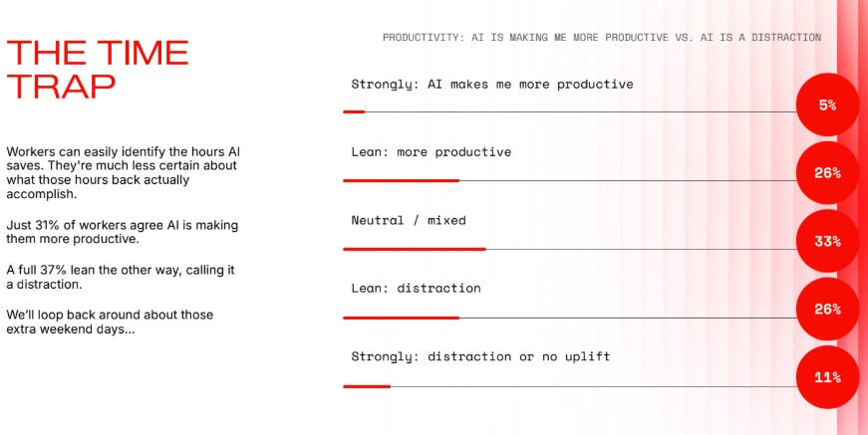Click the short red bar under Strongly: AI makes me more productive
The height and width of the screenshot is (435, 868).
354,112
